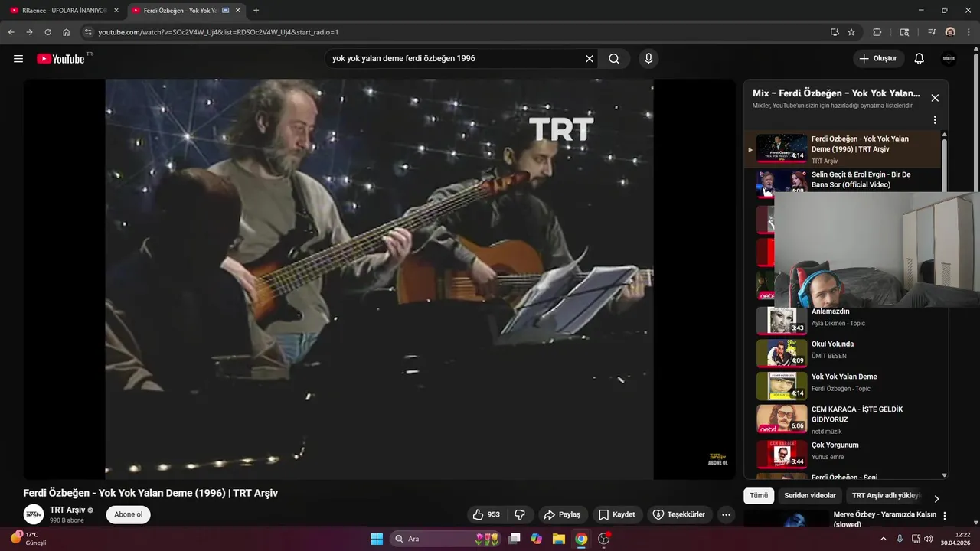Close the Mix playlist panel
The width and height of the screenshot is (980, 551).
coord(935,98)
